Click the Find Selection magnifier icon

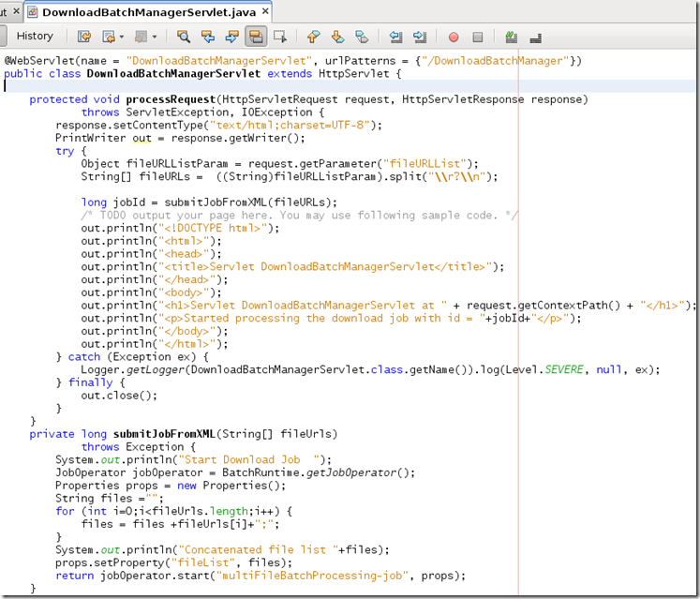[x=184, y=37]
